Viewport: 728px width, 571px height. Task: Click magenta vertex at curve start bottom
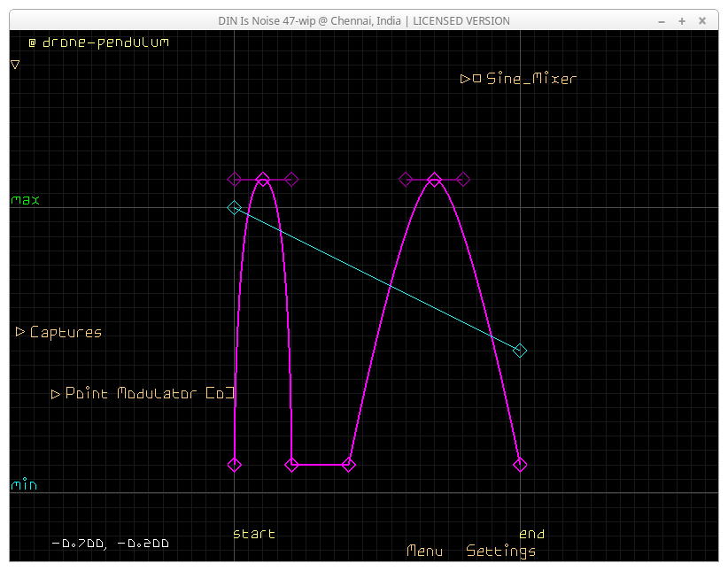[x=234, y=465]
